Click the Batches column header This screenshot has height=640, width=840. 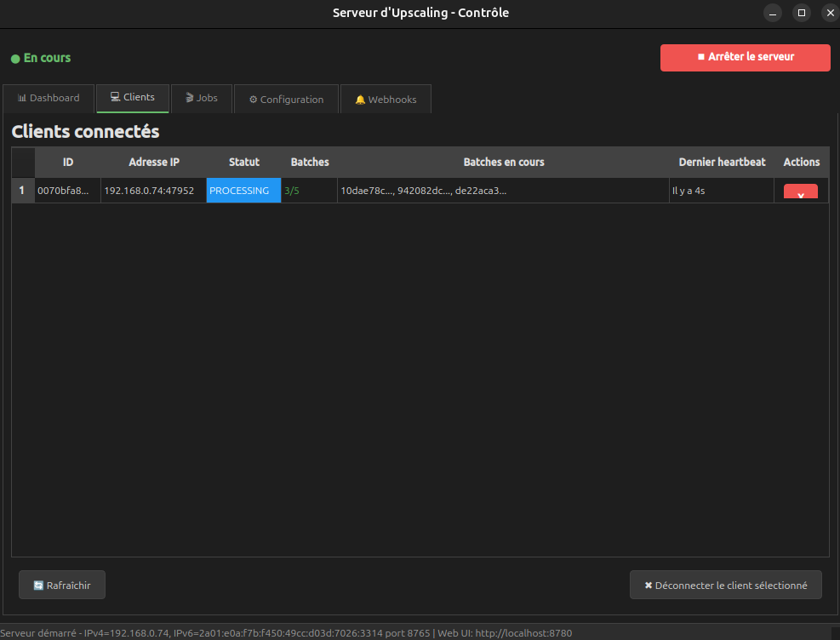point(310,162)
